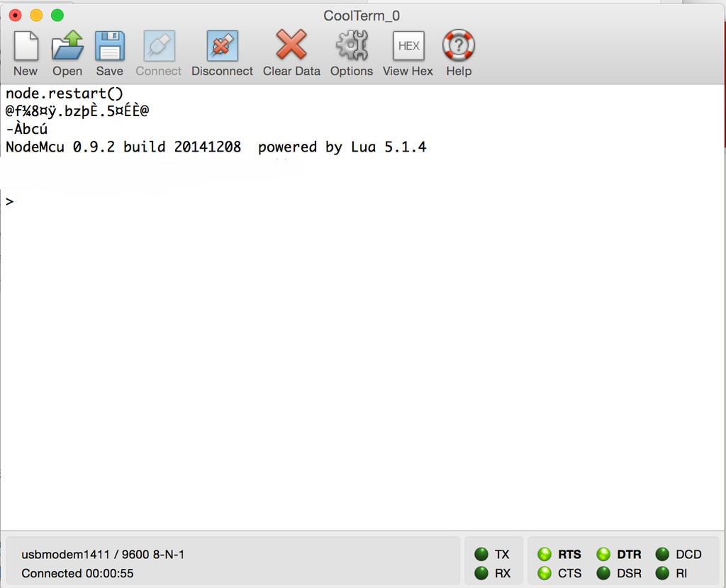The height and width of the screenshot is (588, 726).
Task: Click the 'Connected 00:00:55' status text
Action: click(77, 573)
